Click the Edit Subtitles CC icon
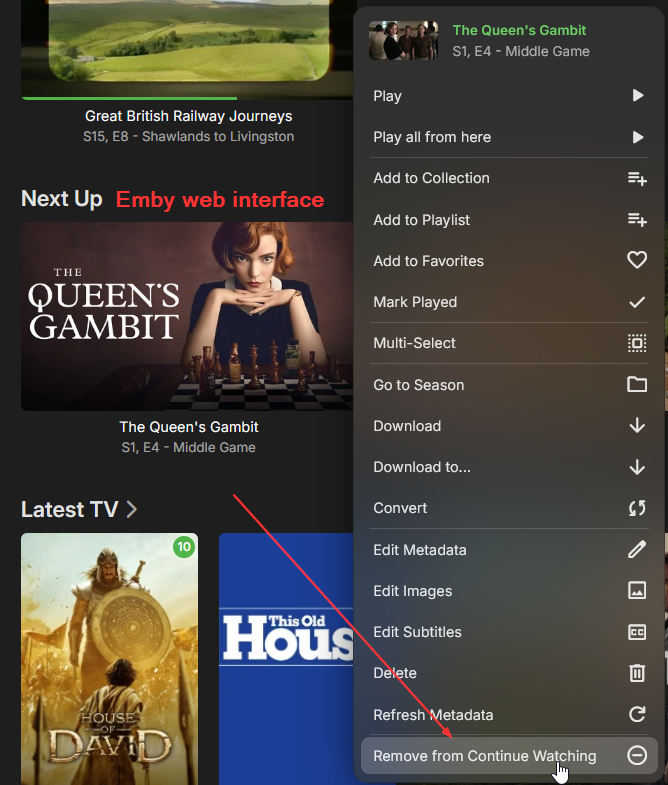 [x=637, y=632]
